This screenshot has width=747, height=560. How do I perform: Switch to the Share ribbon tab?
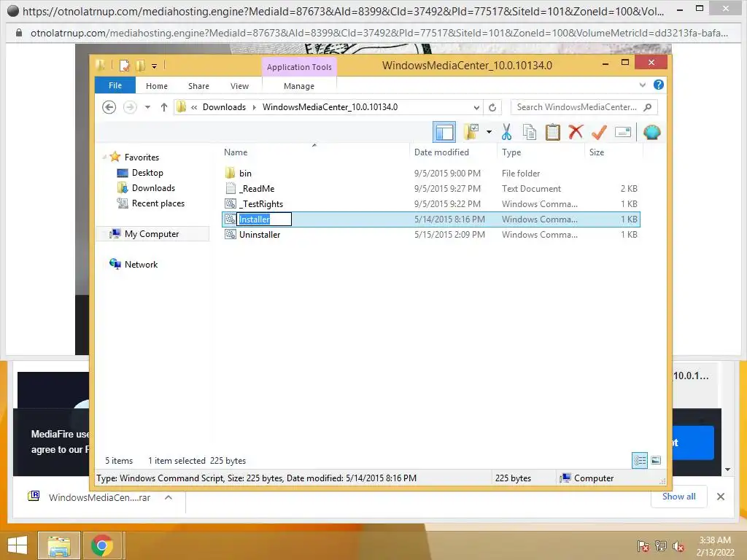pos(198,86)
